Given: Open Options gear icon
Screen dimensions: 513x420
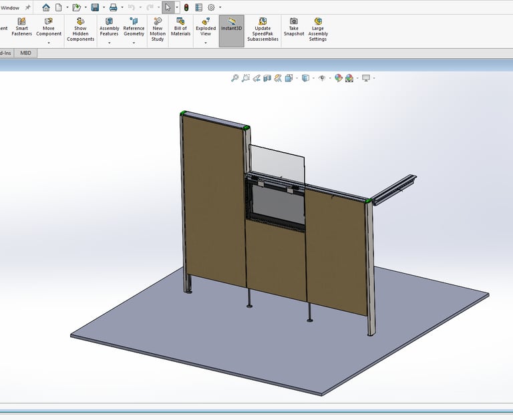Looking at the screenshot, I should (211, 7).
